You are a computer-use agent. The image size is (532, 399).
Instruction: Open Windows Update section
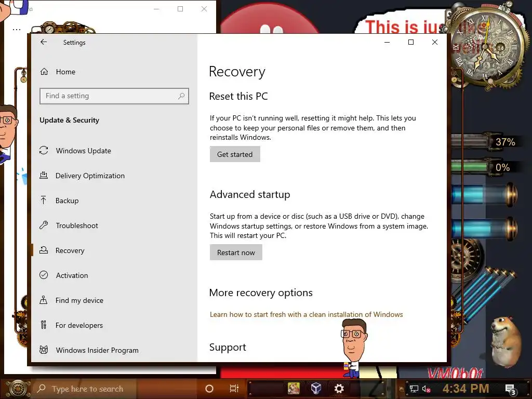click(x=84, y=151)
